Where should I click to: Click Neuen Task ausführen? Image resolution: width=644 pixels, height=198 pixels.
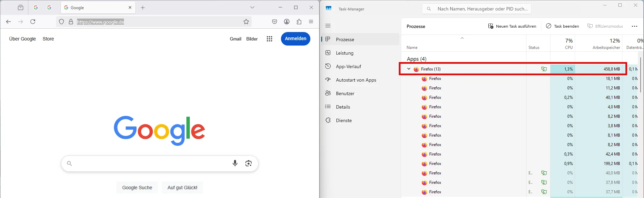pyautogui.click(x=512, y=26)
